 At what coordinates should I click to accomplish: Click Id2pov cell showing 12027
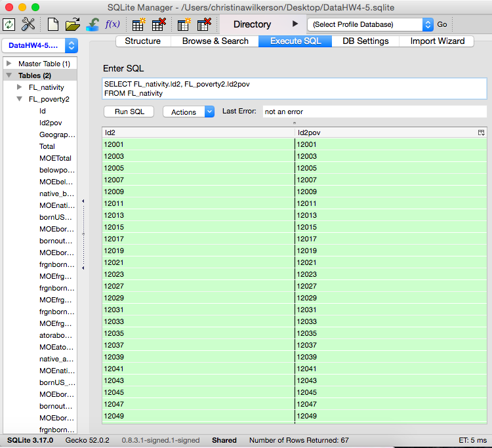point(391,286)
